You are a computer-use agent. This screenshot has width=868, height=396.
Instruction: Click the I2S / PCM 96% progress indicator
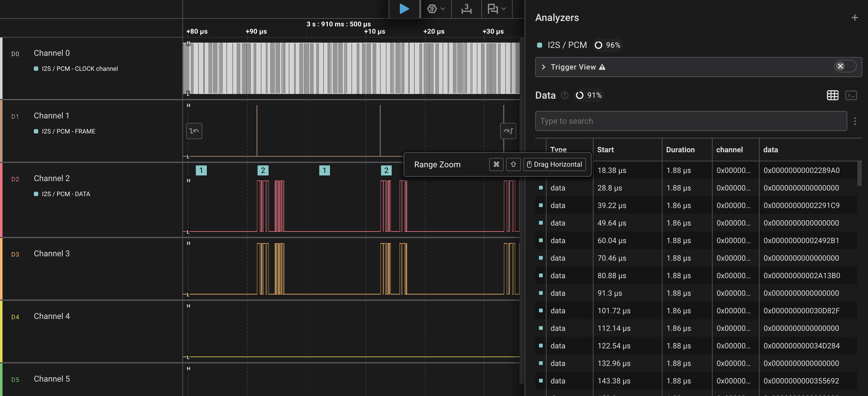point(608,45)
